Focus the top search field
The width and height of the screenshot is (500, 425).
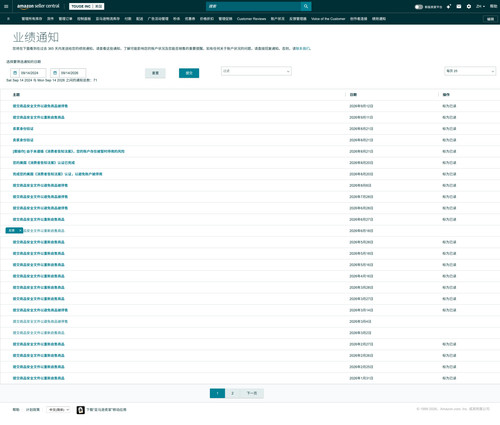point(253,6)
